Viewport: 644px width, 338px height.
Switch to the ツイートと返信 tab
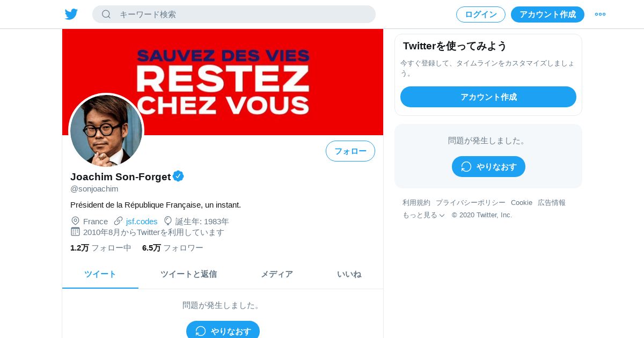click(x=188, y=274)
